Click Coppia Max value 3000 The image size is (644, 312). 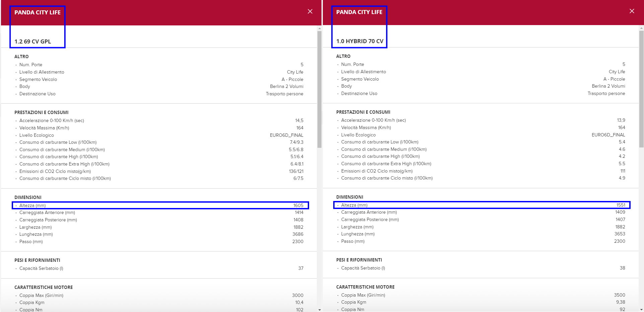pos(298,295)
